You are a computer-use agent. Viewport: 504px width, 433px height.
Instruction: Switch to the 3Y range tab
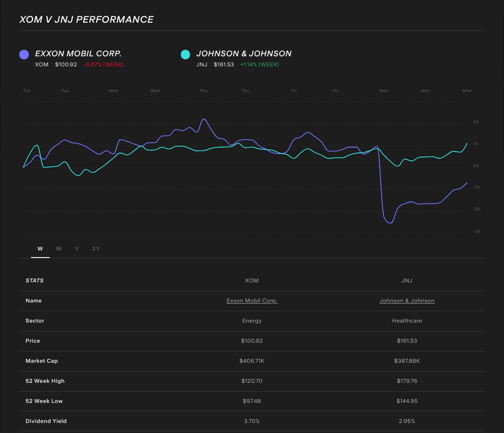click(96, 248)
